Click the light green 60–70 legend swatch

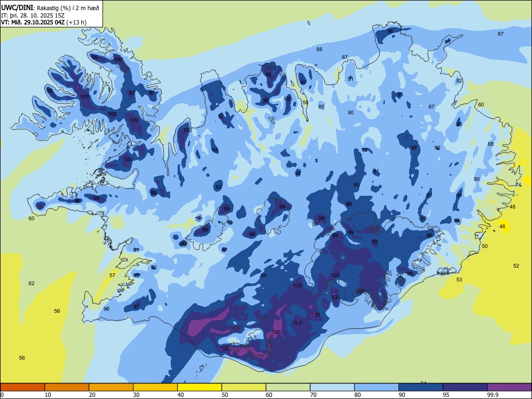click(x=288, y=387)
